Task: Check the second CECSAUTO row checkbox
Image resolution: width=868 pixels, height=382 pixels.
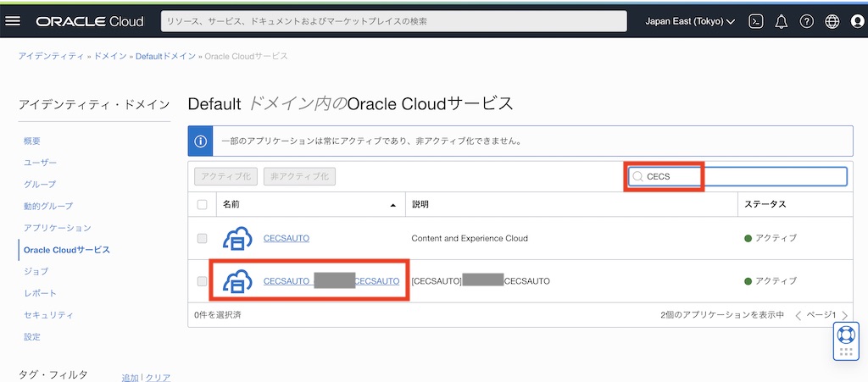Action: click(202, 281)
